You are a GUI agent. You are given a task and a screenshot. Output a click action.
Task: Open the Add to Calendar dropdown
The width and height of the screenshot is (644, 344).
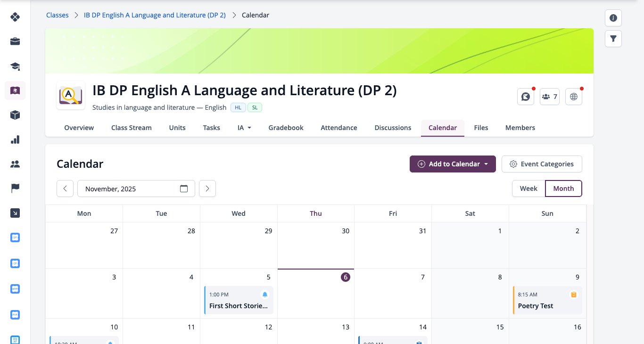[x=453, y=164]
